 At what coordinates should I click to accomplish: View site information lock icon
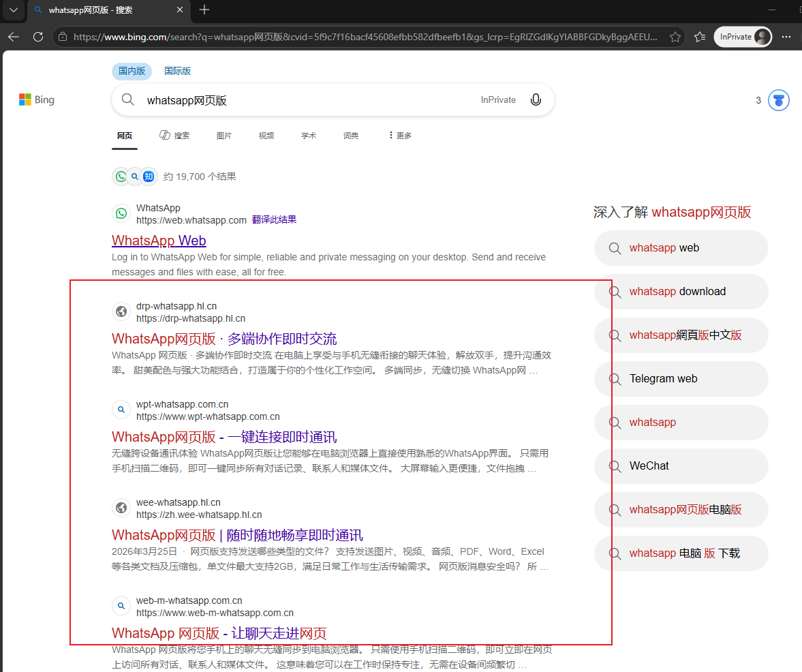point(63,37)
